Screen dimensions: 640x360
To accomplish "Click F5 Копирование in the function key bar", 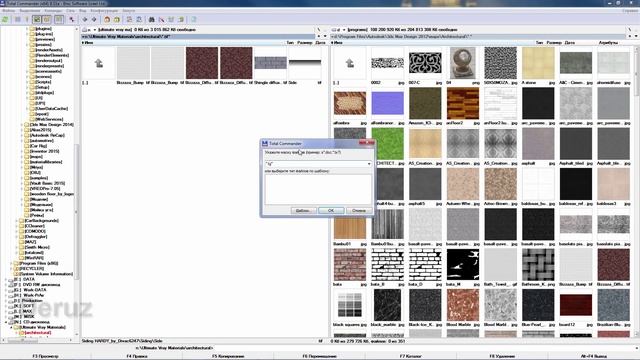I will 228,356.
